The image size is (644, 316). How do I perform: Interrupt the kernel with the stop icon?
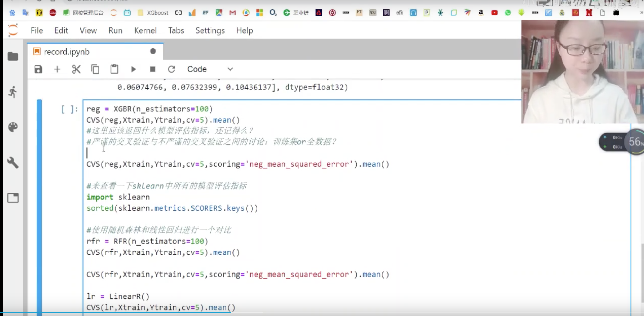[152, 69]
